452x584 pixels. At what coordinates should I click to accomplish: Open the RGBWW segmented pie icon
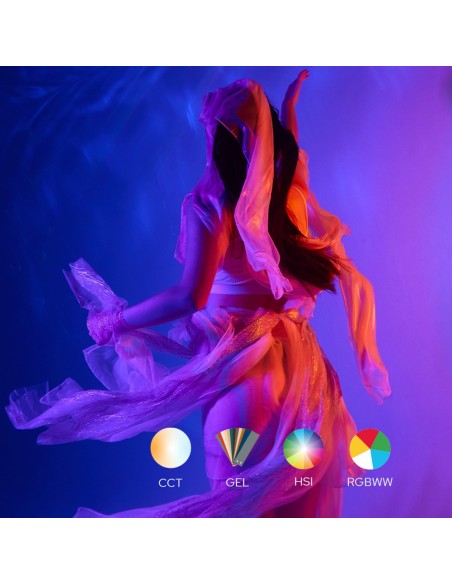370,449
